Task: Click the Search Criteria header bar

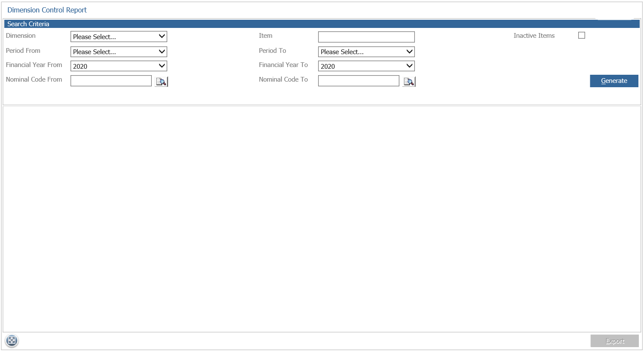Action: click(x=28, y=24)
